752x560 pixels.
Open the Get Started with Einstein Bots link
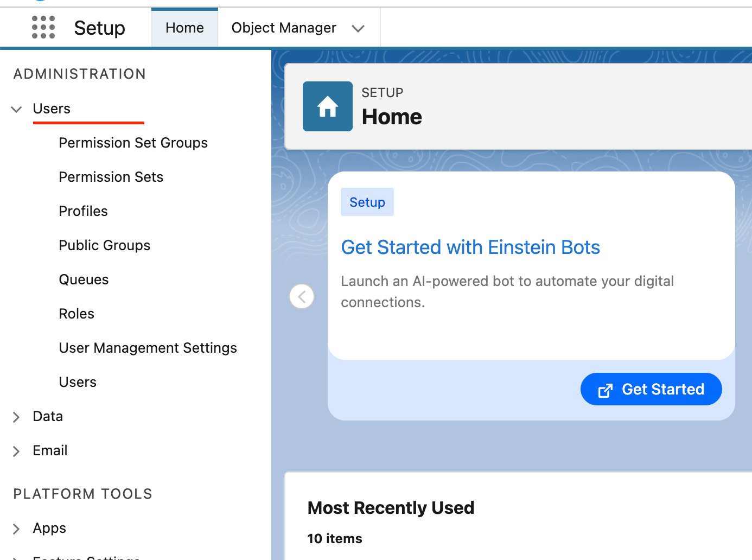click(470, 247)
